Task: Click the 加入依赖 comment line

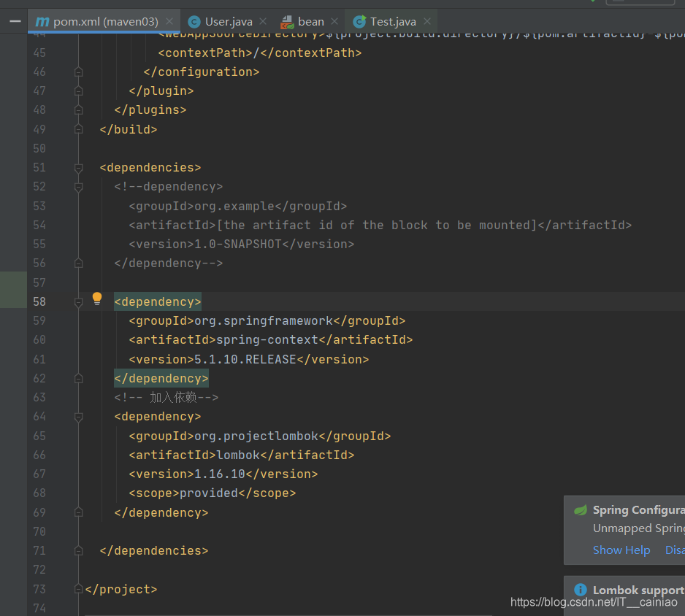Action: (166, 397)
